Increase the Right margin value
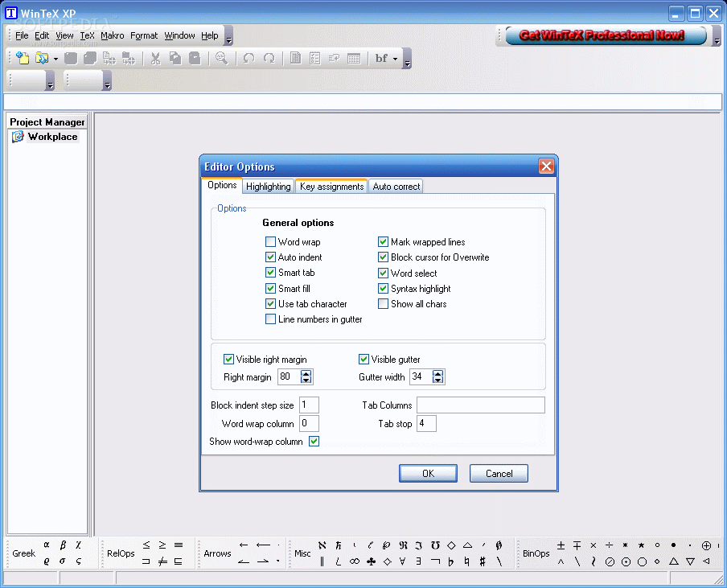Image resolution: width=727 pixels, height=588 pixels. click(306, 373)
